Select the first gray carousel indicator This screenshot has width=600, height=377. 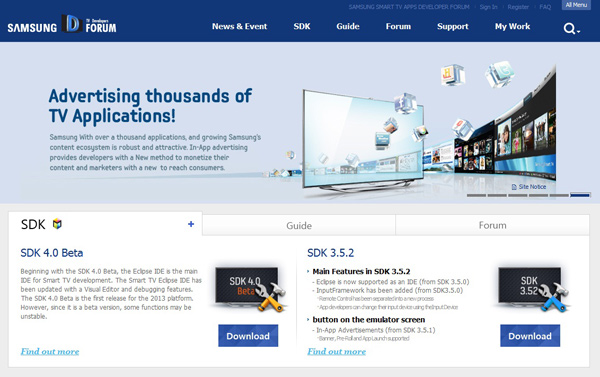(476, 195)
